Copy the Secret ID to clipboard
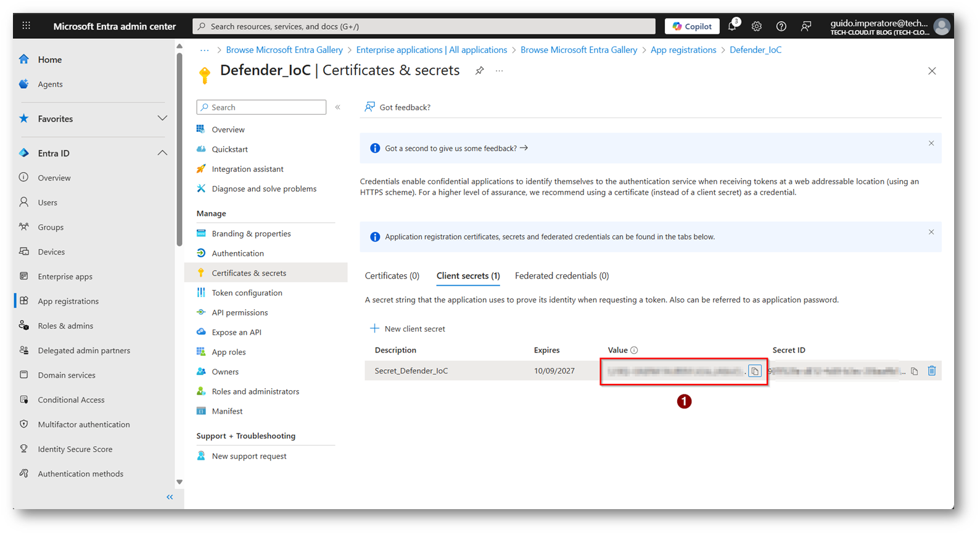980x535 pixels. tap(915, 371)
